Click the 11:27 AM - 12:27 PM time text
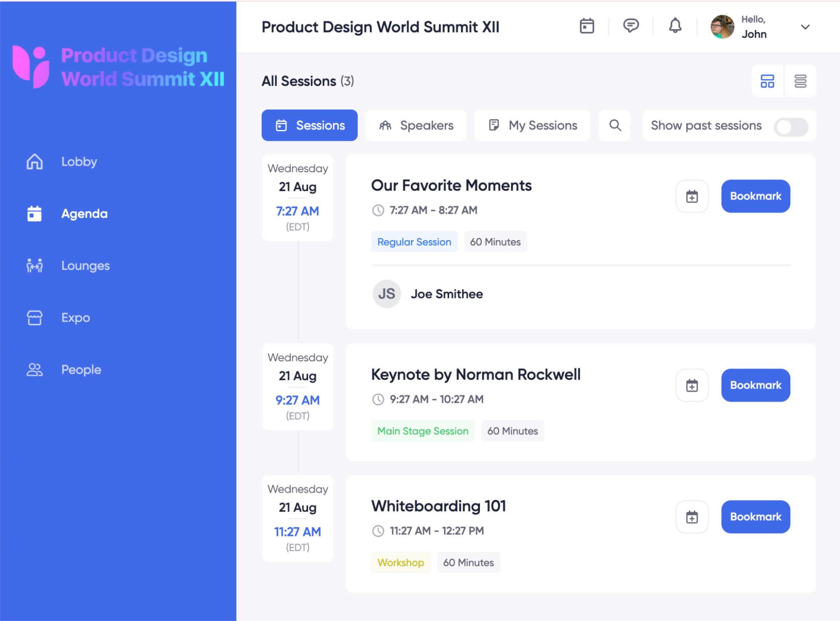 click(x=437, y=531)
